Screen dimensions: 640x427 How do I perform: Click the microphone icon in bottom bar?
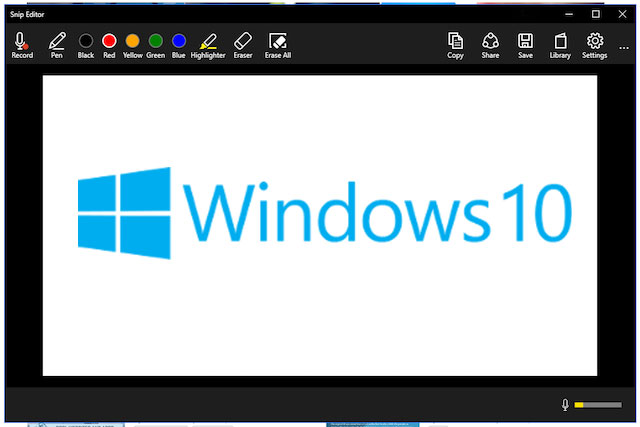[x=565, y=405]
